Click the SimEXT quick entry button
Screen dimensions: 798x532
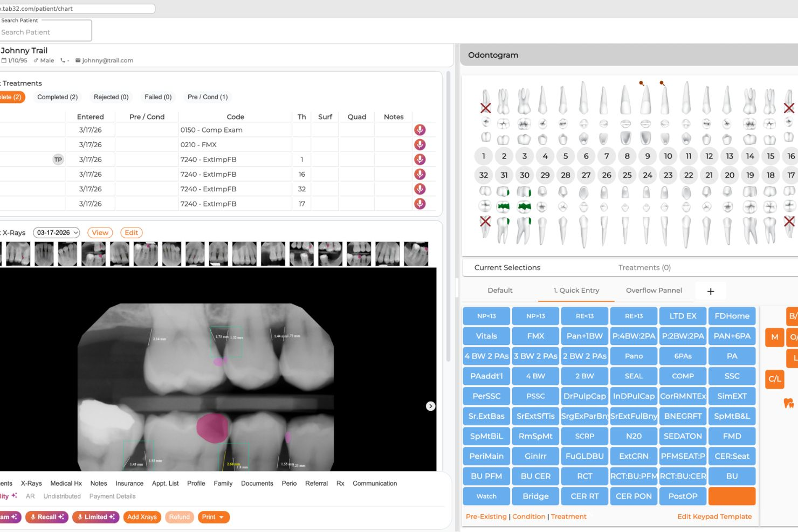pos(732,396)
